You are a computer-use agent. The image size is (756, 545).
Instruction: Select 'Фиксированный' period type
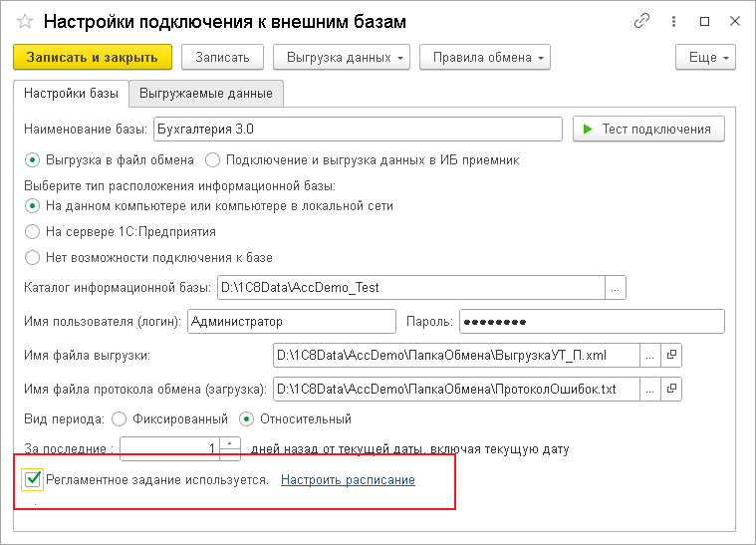click(120, 418)
